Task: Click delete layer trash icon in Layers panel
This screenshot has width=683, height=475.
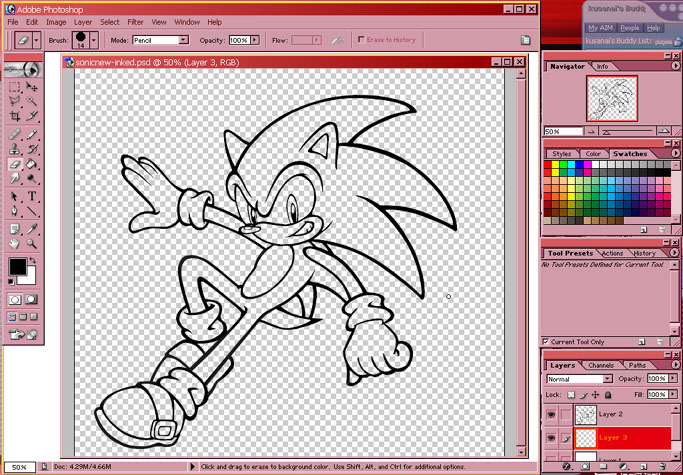Action: coord(663,467)
